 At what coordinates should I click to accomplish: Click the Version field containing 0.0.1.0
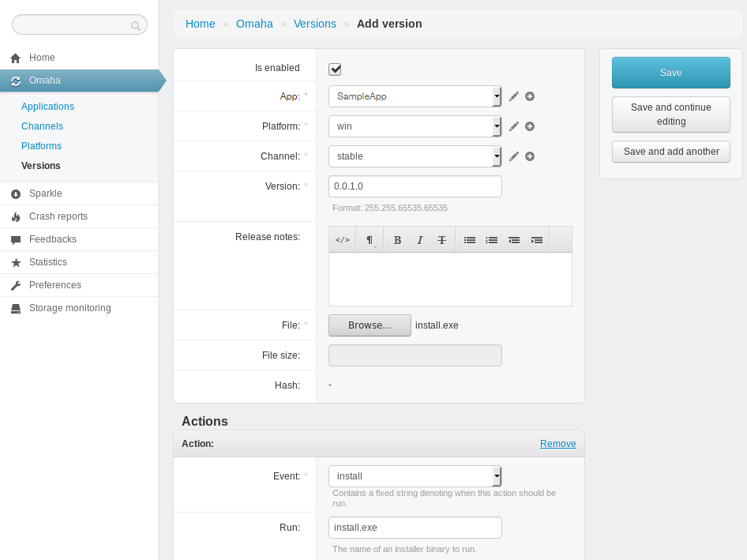(415, 186)
